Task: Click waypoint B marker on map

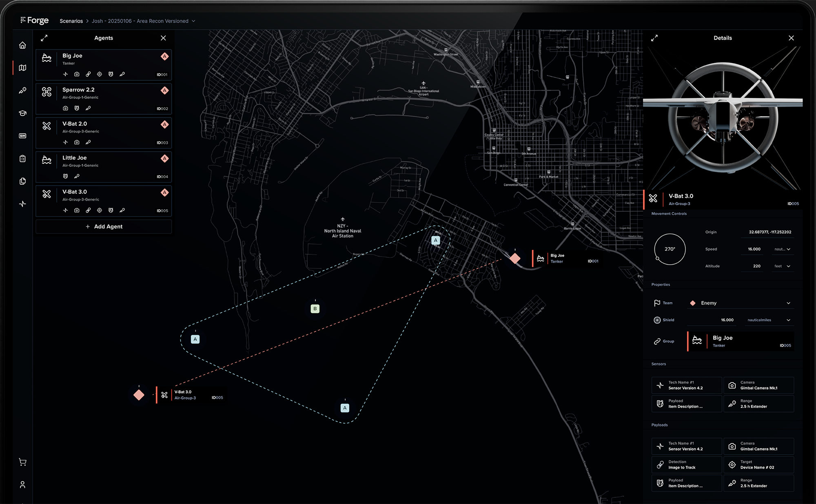Action: click(x=315, y=309)
